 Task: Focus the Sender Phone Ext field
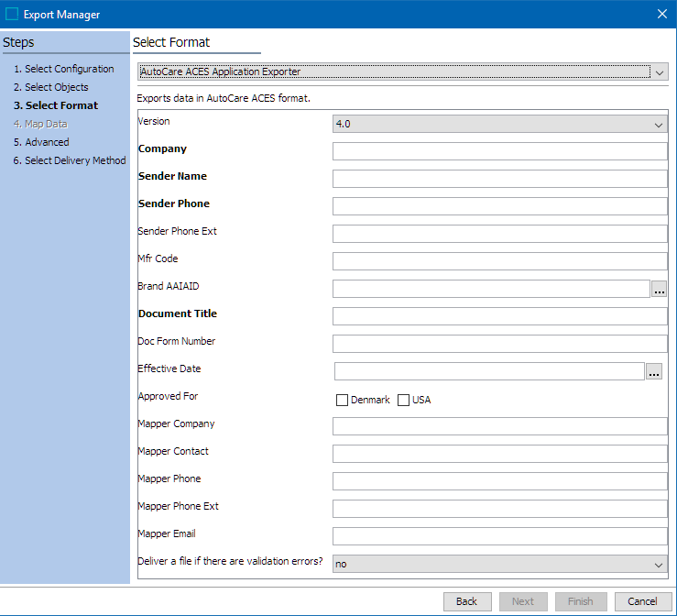pyautogui.click(x=500, y=234)
